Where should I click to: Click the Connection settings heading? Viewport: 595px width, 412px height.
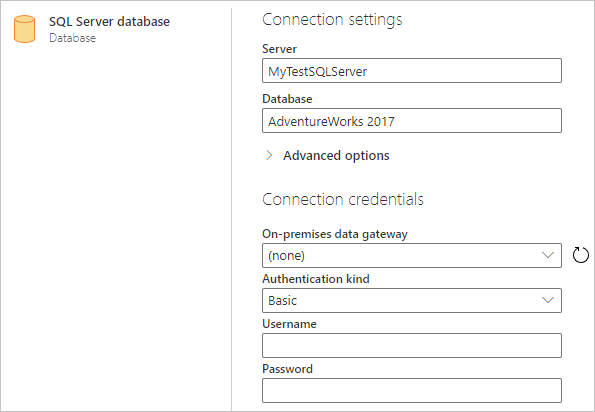[332, 20]
